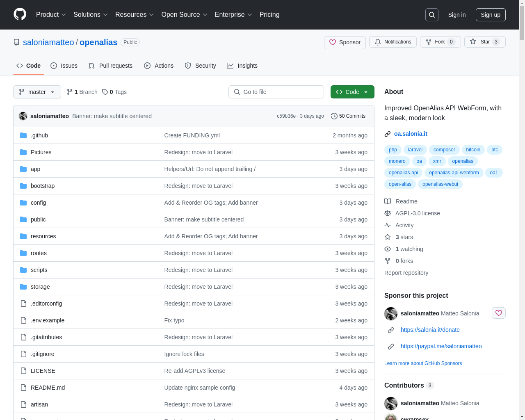Click the file icon for LICENSE
The width and height of the screenshot is (525, 420).
pyautogui.click(x=23, y=371)
